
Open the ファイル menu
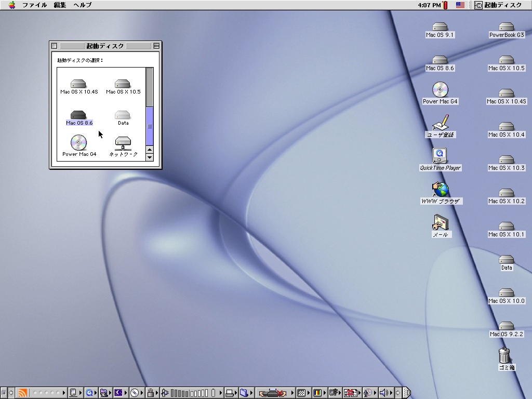35,5
